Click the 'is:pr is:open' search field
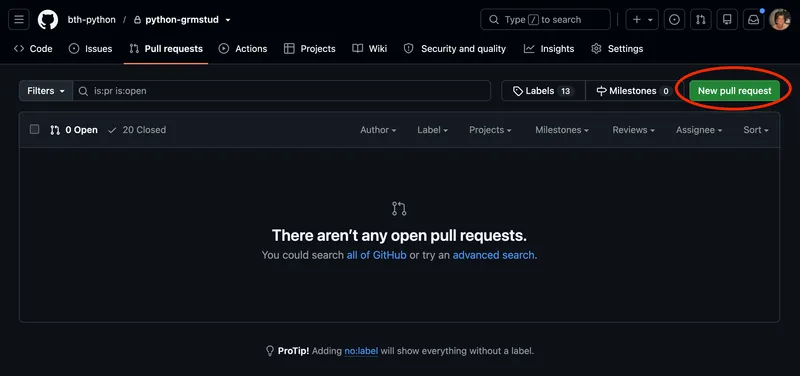The image size is (800, 376). coord(282,91)
